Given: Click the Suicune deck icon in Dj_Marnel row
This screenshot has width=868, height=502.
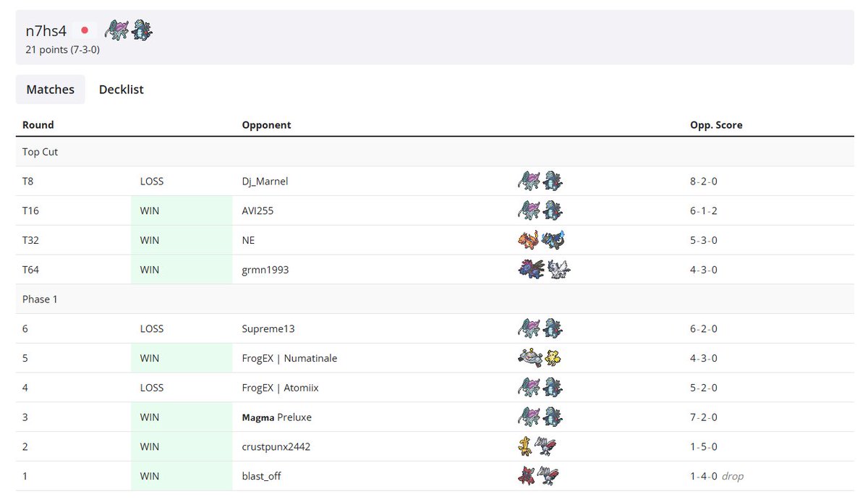Looking at the screenshot, I should [529, 181].
